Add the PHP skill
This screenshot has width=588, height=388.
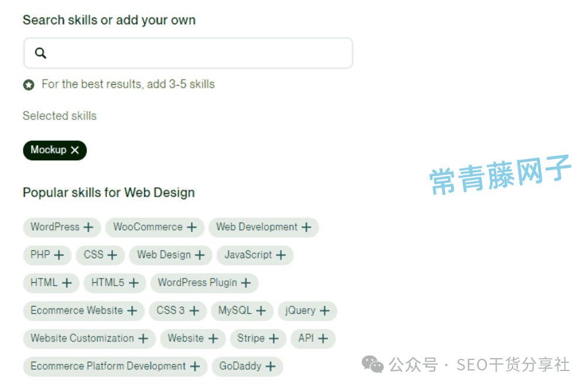(47, 255)
